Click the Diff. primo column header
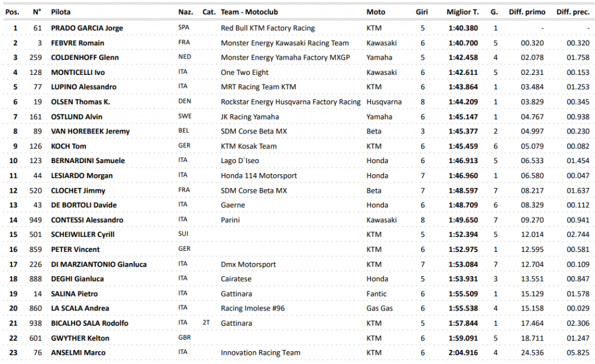 pyautogui.click(x=525, y=12)
